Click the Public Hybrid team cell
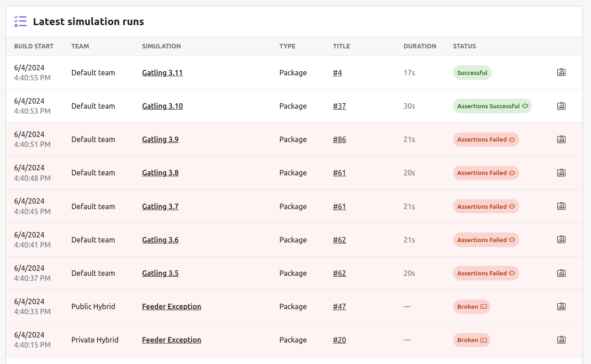Image resolution: width=591 pixels, height=364 pixels. click(93, 306)
